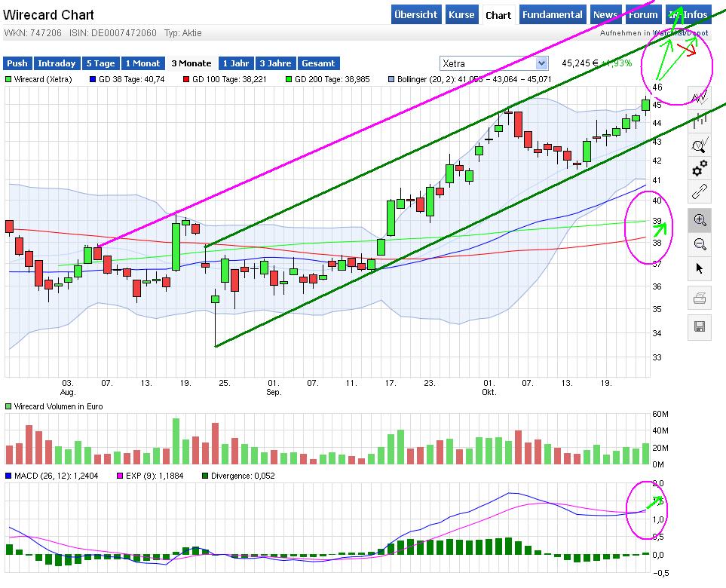Select the 3 Monate time range
726x588 pixels.
coord(191,63)
